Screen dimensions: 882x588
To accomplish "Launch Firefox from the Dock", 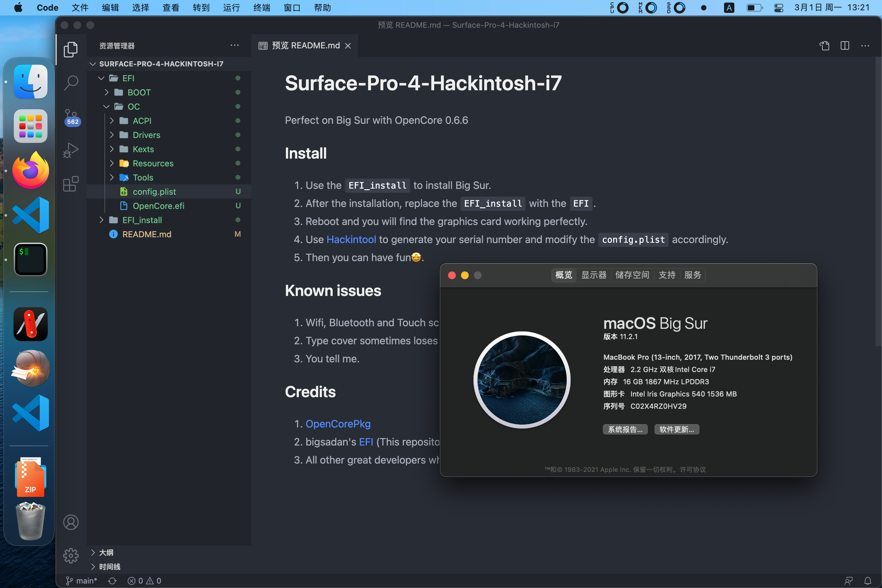I will [x=30, y=170].
